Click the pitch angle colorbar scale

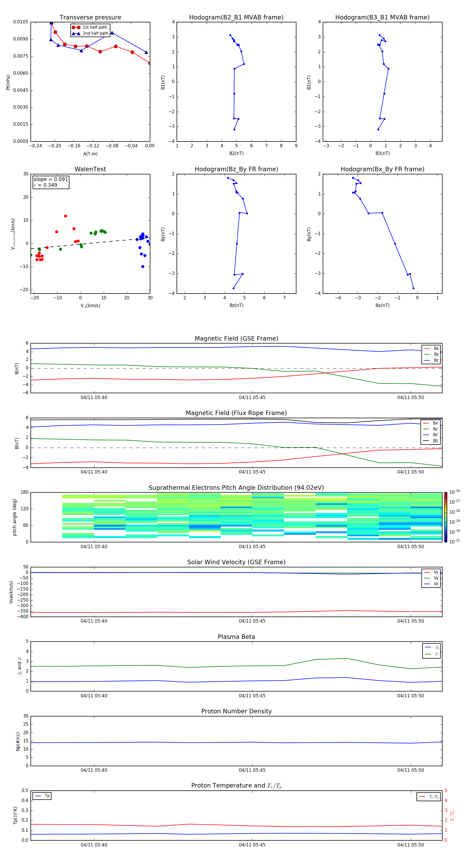446,517
